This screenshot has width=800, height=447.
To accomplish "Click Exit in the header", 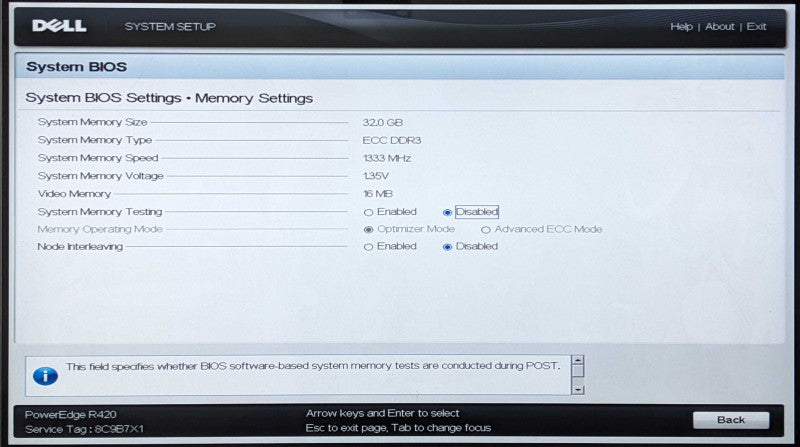I will (x=756, y=27).
